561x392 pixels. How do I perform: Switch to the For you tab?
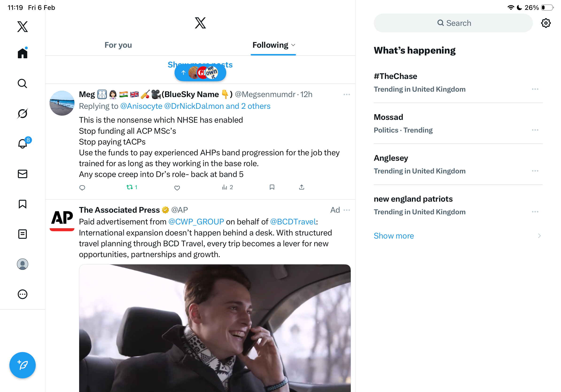tap(118, 45)
